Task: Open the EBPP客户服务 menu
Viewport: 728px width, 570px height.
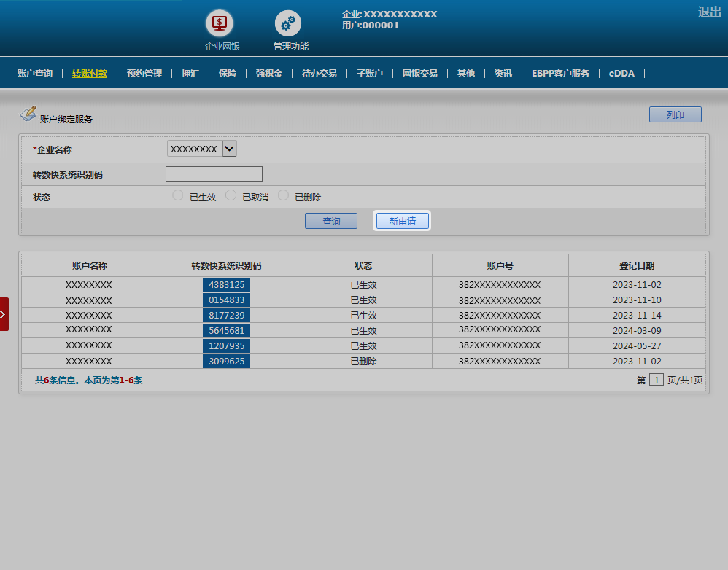Action: 560,74
